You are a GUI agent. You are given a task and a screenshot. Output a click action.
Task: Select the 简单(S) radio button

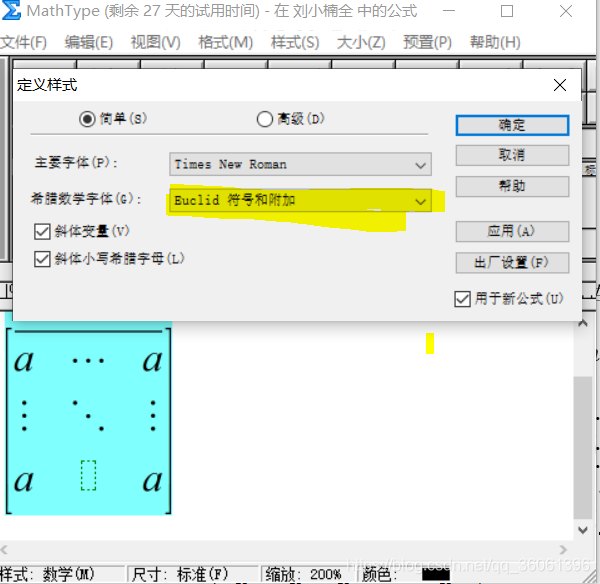click(87, 119)
